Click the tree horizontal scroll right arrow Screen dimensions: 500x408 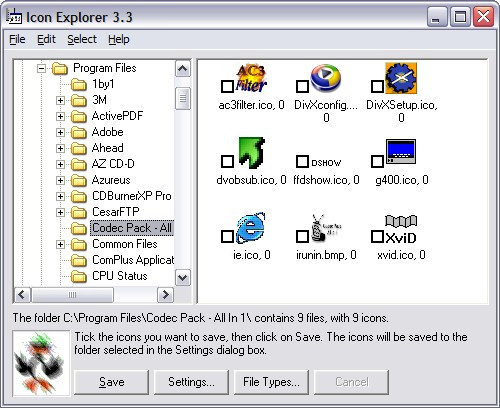click(x=165, y=295)
